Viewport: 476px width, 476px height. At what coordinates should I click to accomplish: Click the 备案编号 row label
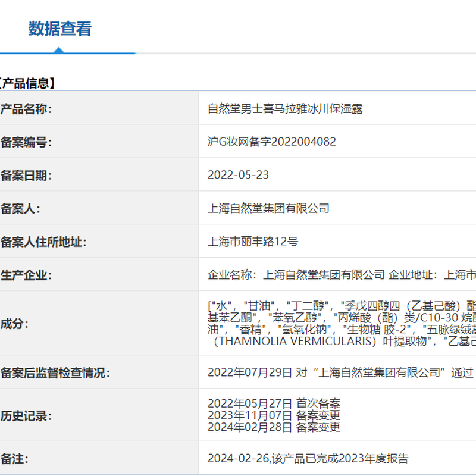[x=27, y=142]
